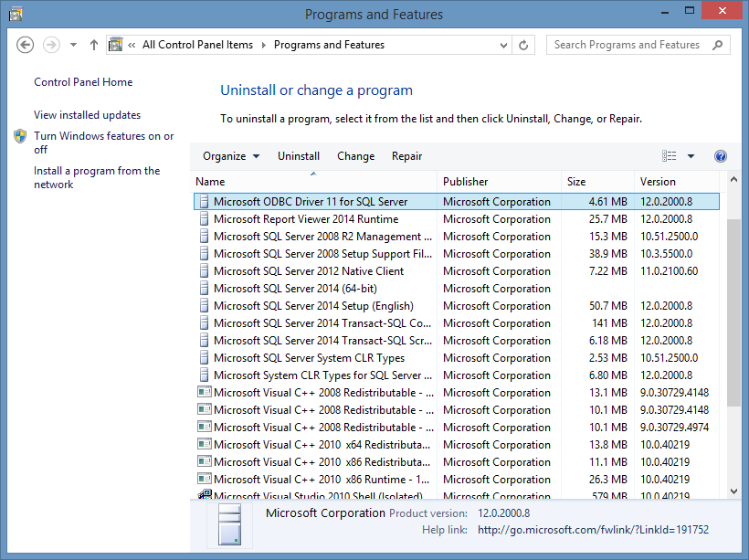749x560 pixels.
Task: Select Microsoft Report Viewer 2014 Runtime
Action: point(456,219)
